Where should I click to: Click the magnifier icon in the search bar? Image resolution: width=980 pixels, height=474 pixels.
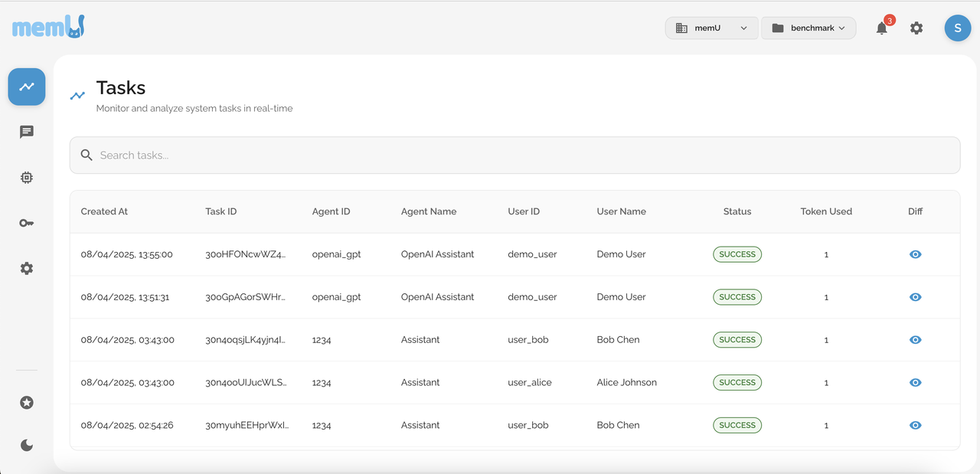tap(86, 155)
